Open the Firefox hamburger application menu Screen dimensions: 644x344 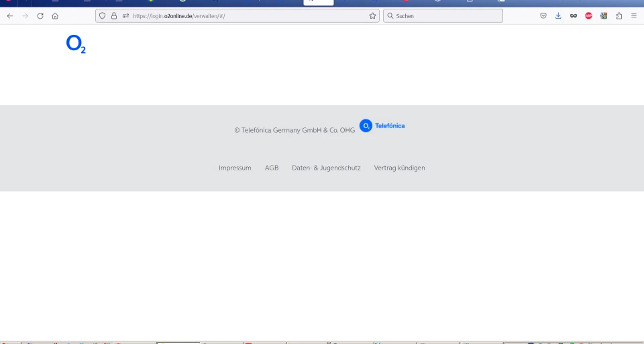pyautogui.click(x=634, y=16)
